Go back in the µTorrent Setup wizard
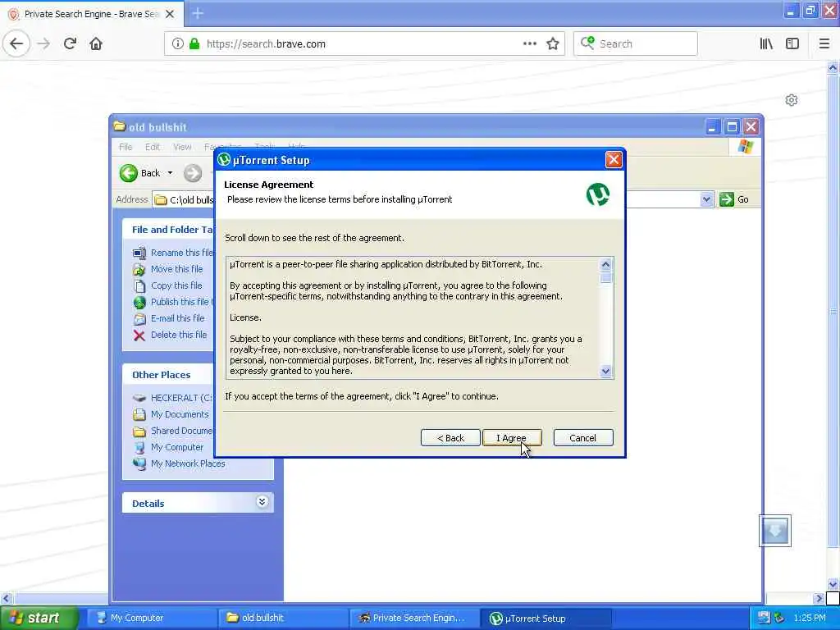The height and width of the screenshot is (630, 840). tap(450, 438)
